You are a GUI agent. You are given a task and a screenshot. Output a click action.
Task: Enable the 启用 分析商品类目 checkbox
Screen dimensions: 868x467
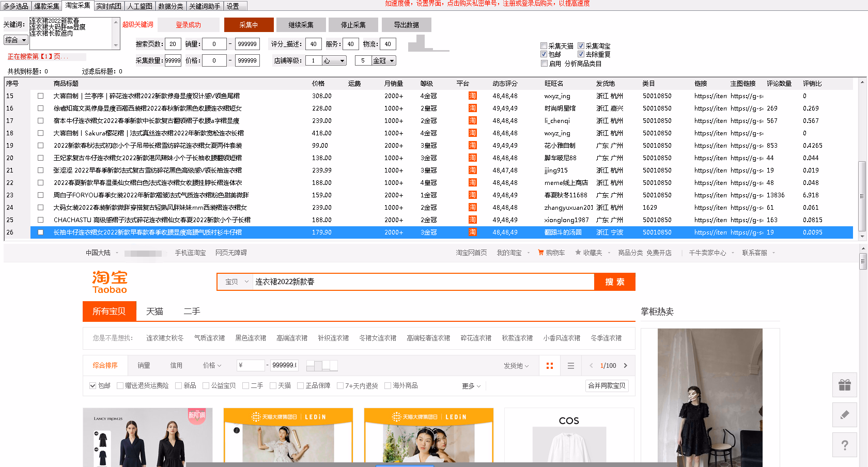click(544, 64)
